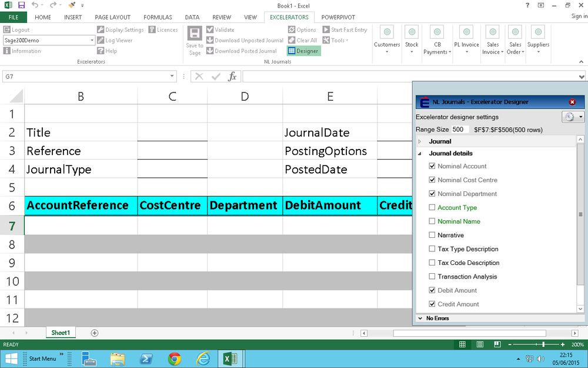Click the Stock excelerator icon
The height and width of the screenshot is (368, 588).
pos(412,32)
